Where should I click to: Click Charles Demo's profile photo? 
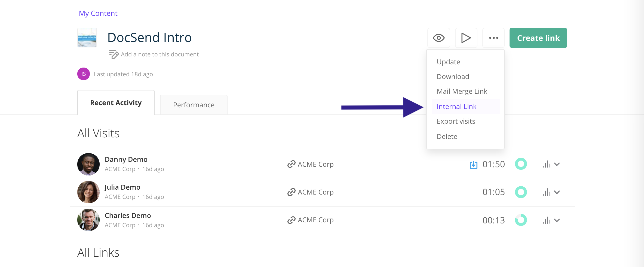click(88, 220)
